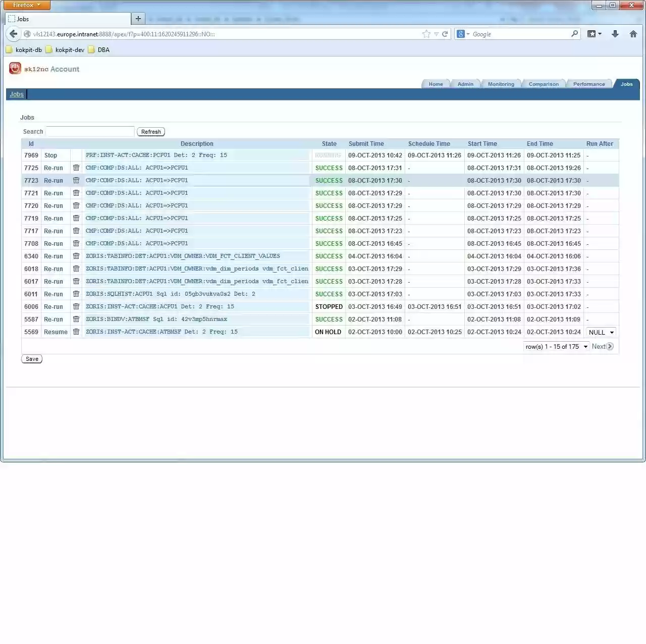Click the sk12nc account logo icon
The height and width of the screenshot is (644, 646).
15,68
